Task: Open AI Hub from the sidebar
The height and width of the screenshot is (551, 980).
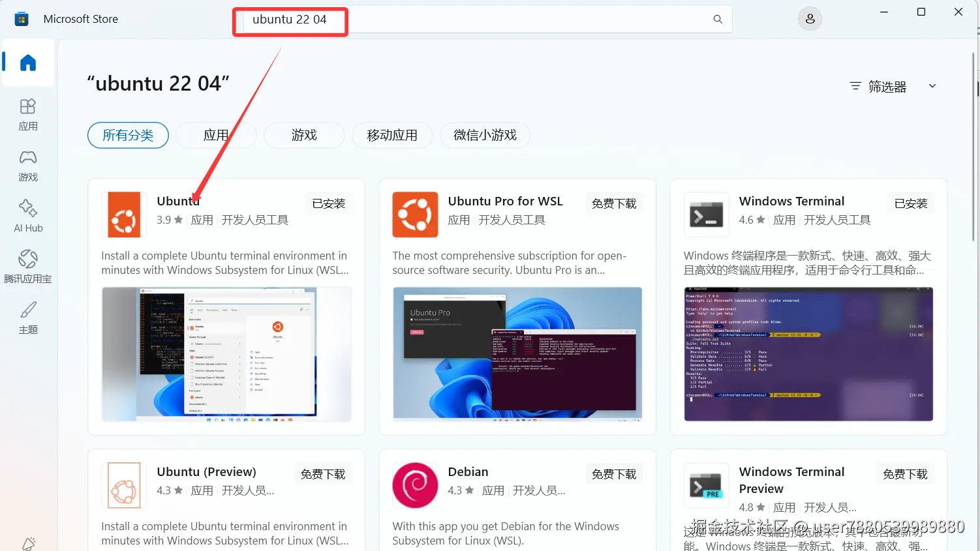Action: click(x=28, y=216)
